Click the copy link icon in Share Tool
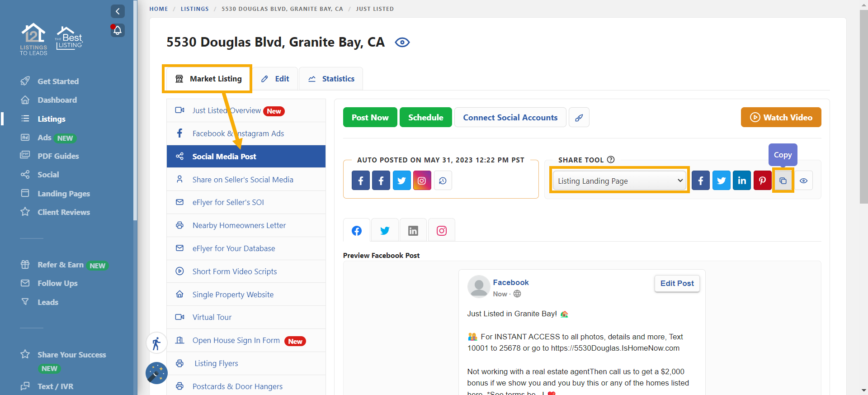Screen dimensions: 868x395 pos(783,181)
